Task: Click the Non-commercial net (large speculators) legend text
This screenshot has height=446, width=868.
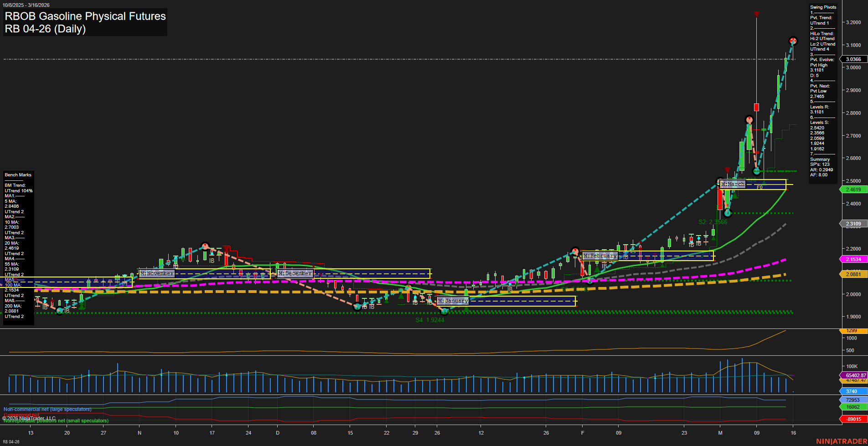Action: [x=47, y=409]
